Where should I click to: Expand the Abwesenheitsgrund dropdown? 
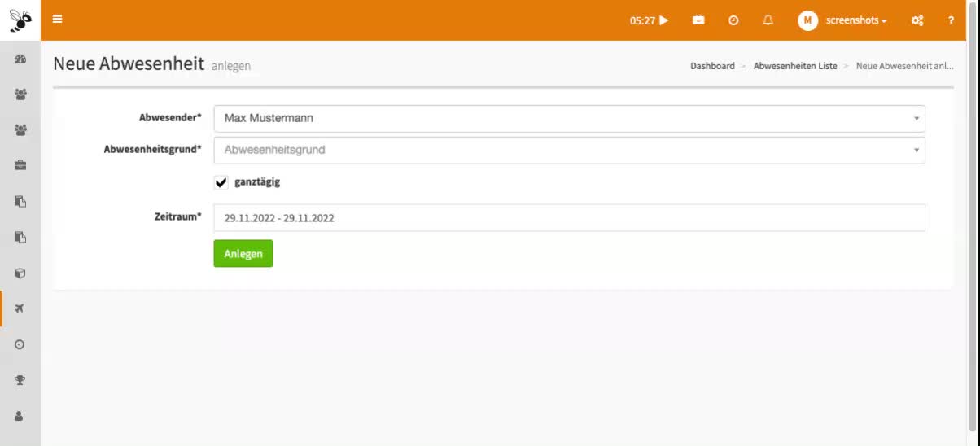coord(569,150)
